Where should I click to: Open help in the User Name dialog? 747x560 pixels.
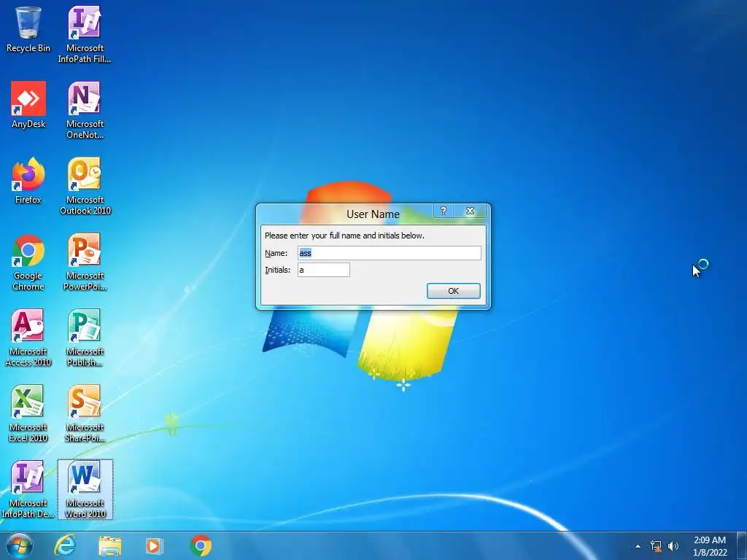click(x=444, y=211)
